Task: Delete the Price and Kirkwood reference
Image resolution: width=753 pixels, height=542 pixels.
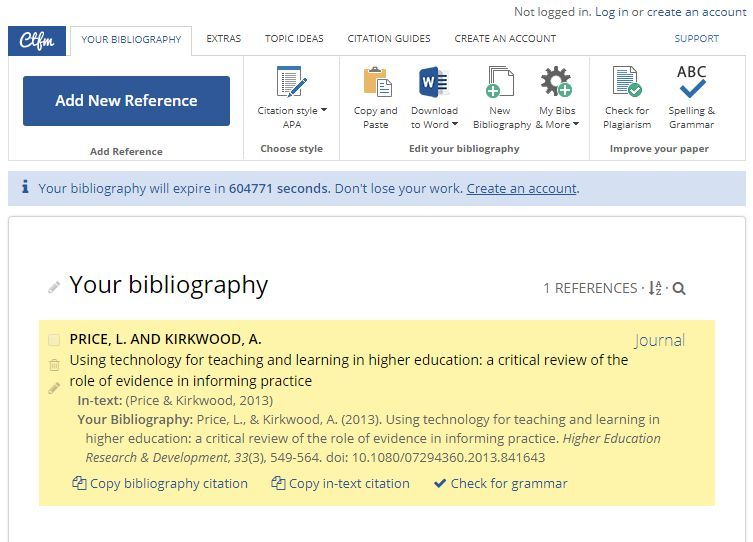Action: tap(54, 365)
